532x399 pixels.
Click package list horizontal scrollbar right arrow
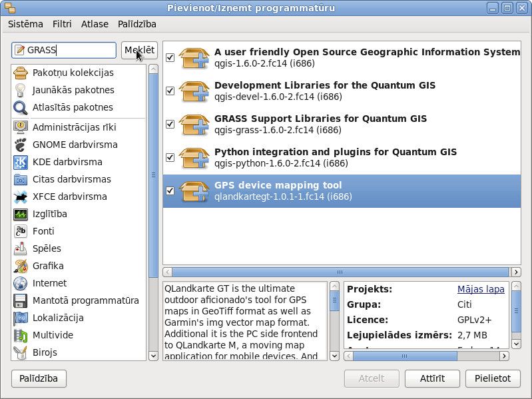pos(517,272)
